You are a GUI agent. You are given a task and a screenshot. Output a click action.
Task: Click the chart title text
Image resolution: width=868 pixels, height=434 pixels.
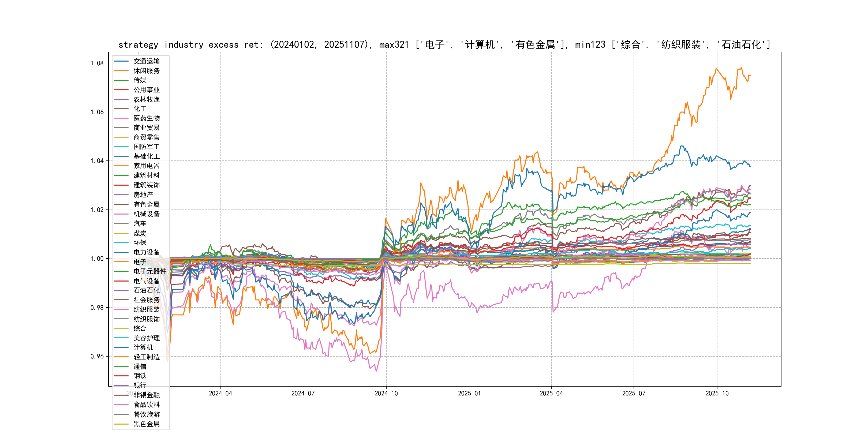point(444,44)
